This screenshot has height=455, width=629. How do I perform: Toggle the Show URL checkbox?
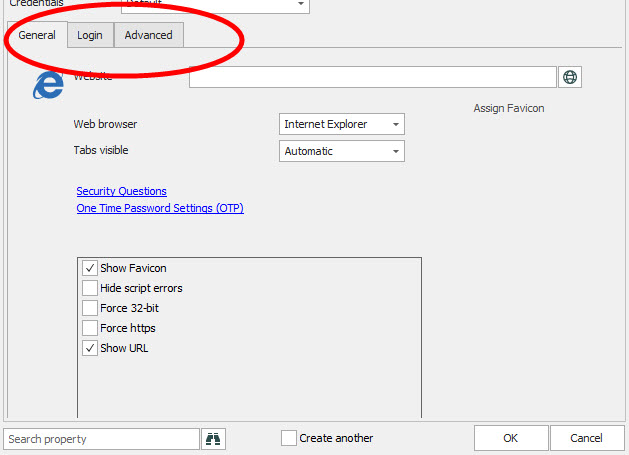(90, 348)
